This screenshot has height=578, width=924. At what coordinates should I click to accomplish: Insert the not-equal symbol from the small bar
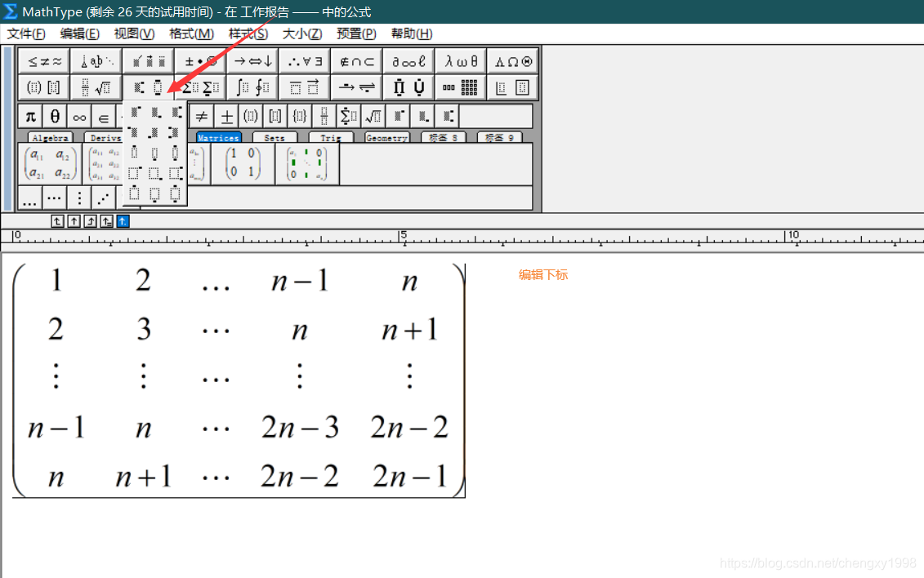(x=202, y=117)
